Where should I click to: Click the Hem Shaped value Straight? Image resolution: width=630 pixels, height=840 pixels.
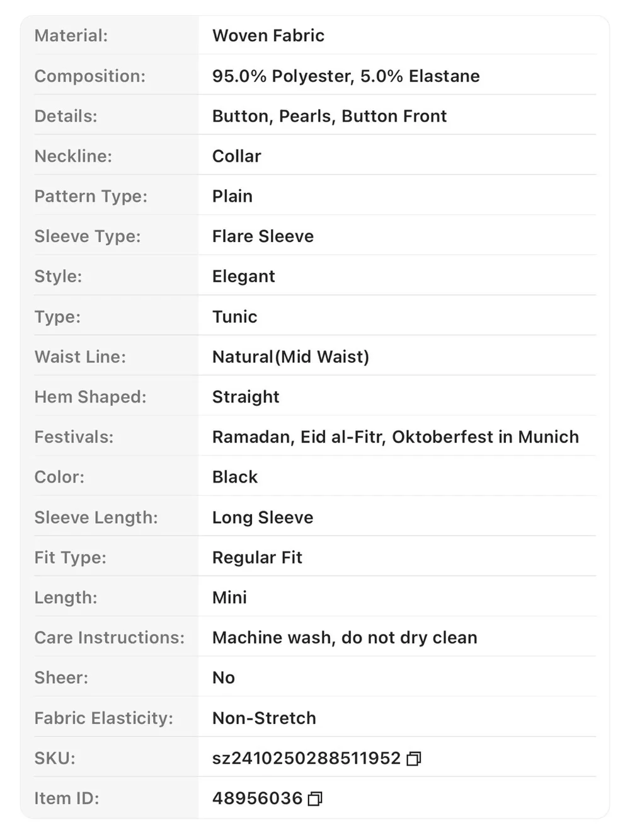pyautogui.click(x=246, y=397)
